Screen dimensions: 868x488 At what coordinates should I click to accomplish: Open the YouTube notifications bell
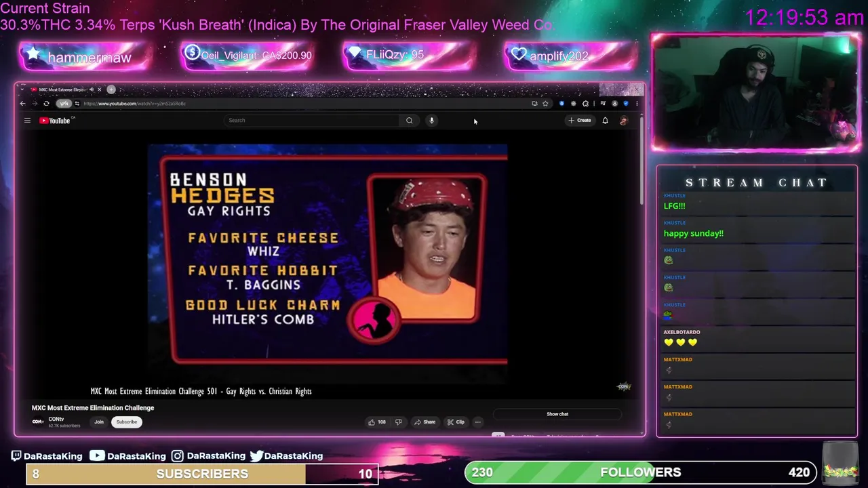click(605, 120)
